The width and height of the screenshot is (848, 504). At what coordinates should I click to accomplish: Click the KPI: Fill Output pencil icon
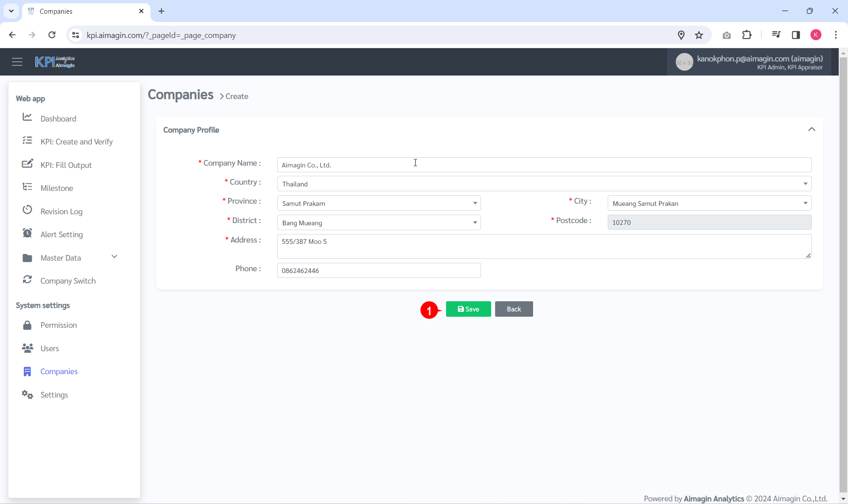point(27,163)
